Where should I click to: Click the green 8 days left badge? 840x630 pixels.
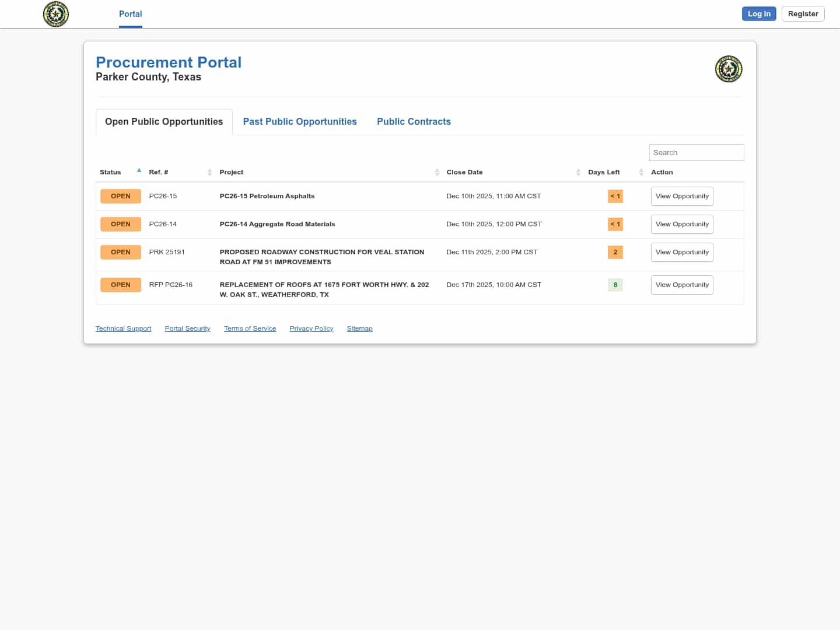tap(615, 285)
